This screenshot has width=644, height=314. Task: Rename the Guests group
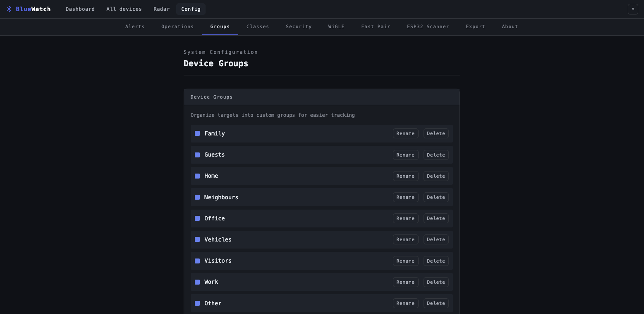405,155
